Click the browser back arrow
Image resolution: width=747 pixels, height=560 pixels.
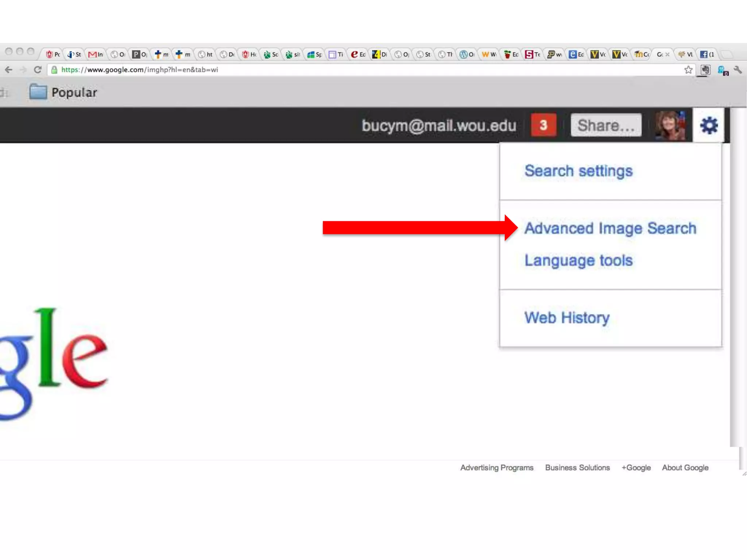pyautogui.click(x=9, y=70)
